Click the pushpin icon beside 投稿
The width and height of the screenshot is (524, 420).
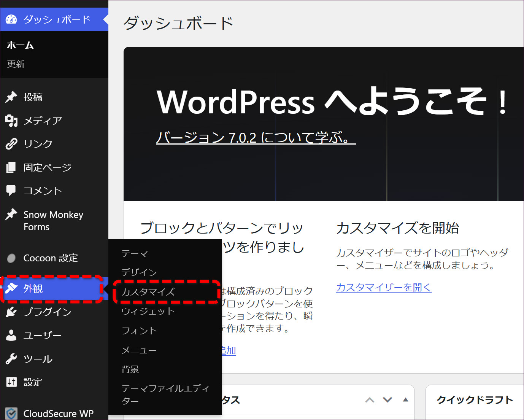[11, 97]
